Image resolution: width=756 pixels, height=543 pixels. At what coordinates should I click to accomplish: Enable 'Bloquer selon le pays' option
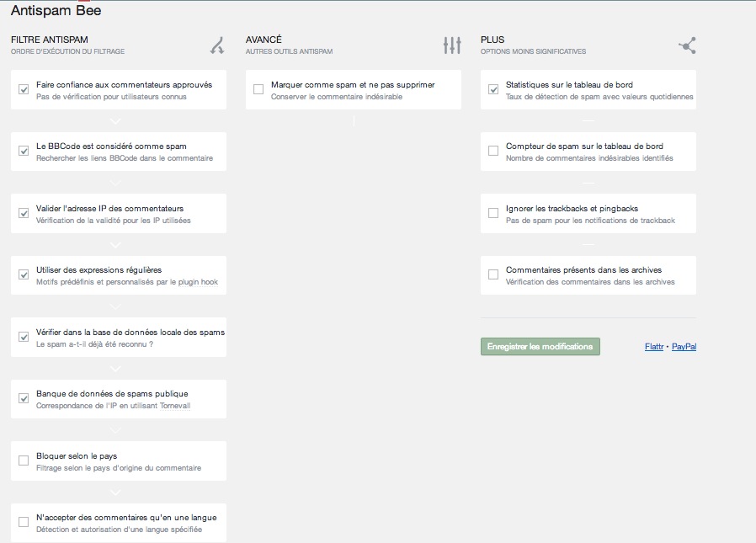pyautogui.click(x=24, y=460)
